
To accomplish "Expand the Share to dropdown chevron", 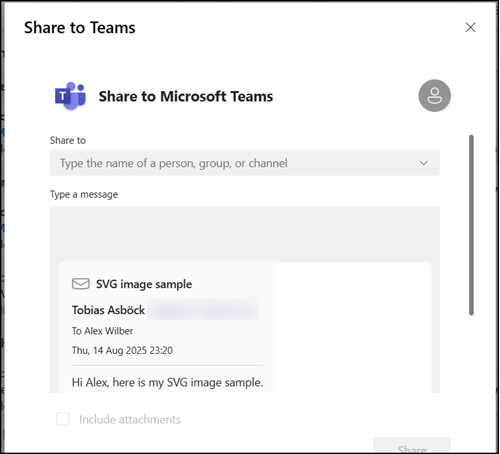I will [x=424, y=163].
